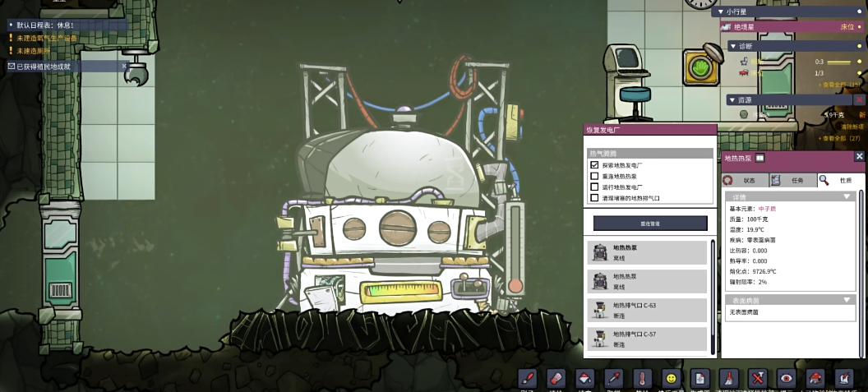Collapse the 详情 section arrow
Viewport: 868px width, 392px height.
(x=847, y=196)
